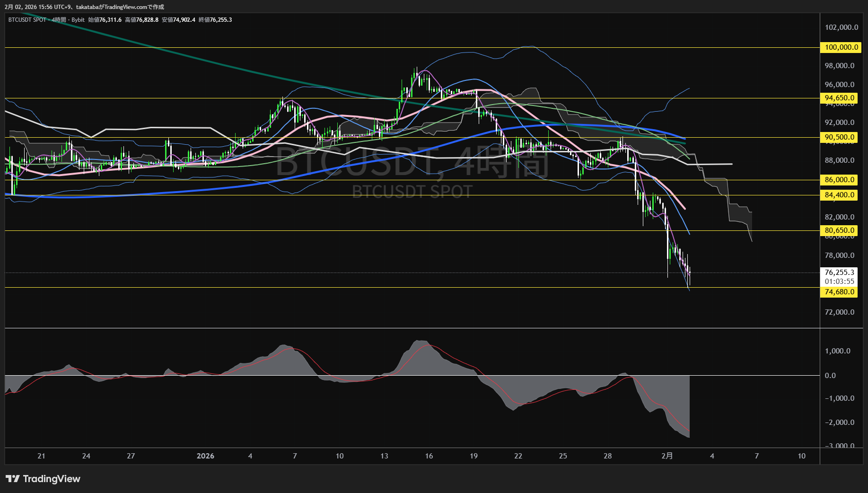Select date 28 on the time axis
868x493 pixels.
tap(608, 456)
